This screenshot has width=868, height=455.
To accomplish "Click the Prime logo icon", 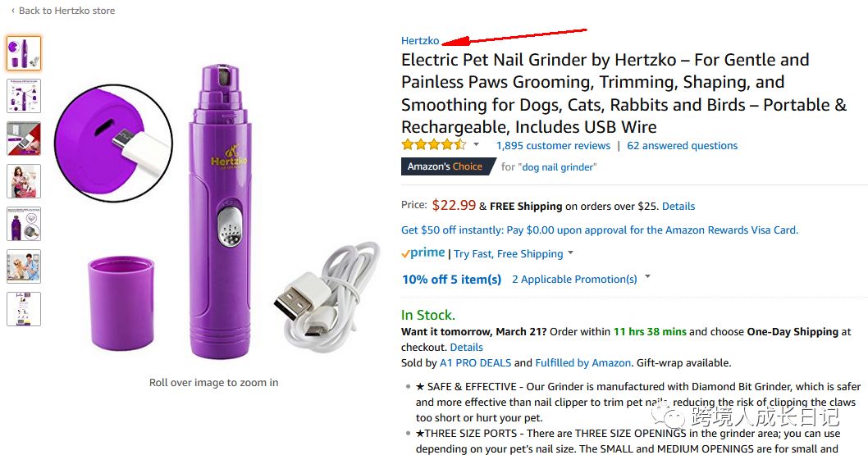I will [423, 253].
